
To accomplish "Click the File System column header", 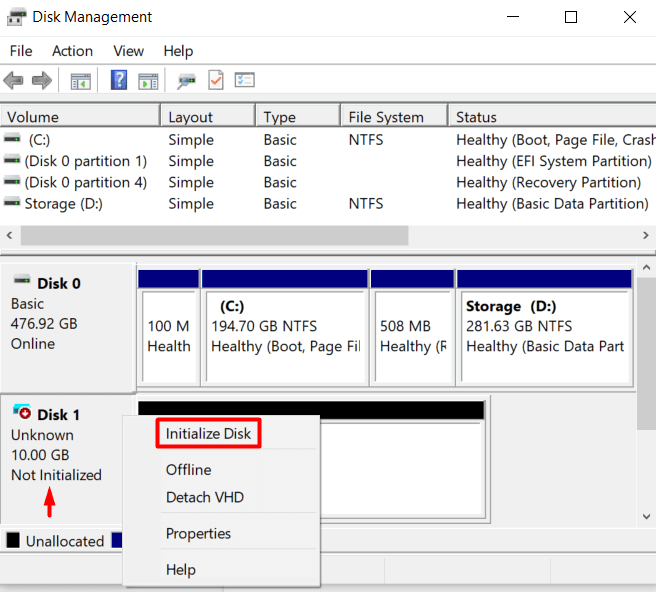I will click(386, 117).
